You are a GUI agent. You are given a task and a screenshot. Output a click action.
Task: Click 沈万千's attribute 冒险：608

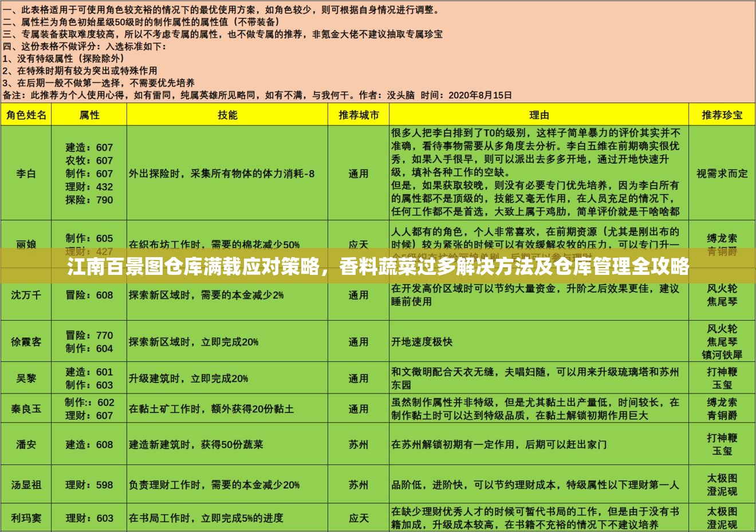tap(89, 295)
